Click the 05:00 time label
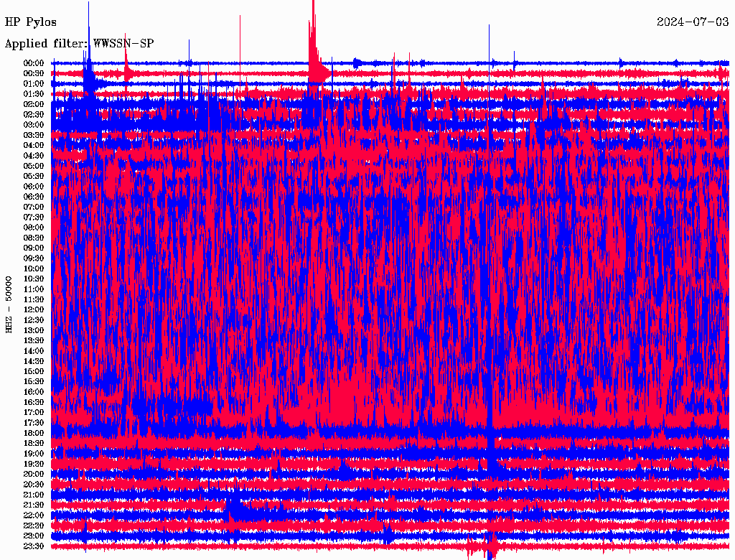 [33, 166]
